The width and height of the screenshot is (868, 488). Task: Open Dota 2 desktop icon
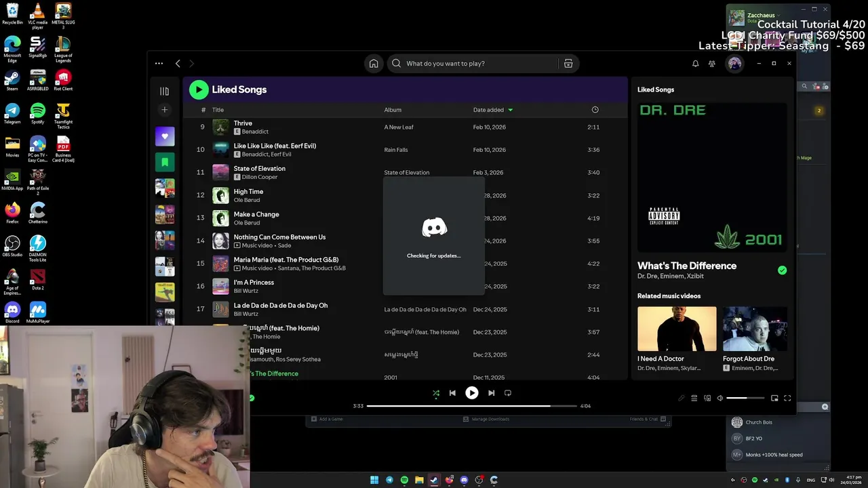pyautogui.click(x=38, y=279)
